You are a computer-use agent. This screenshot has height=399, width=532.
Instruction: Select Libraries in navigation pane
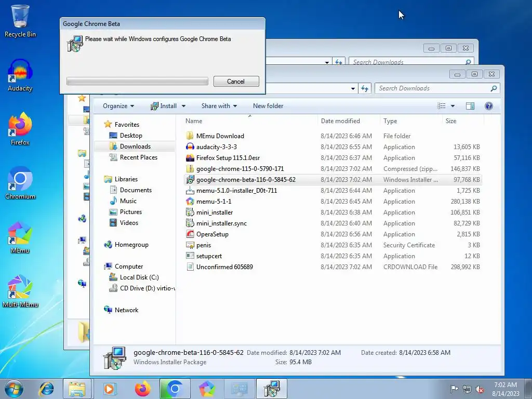coord(126,179)
